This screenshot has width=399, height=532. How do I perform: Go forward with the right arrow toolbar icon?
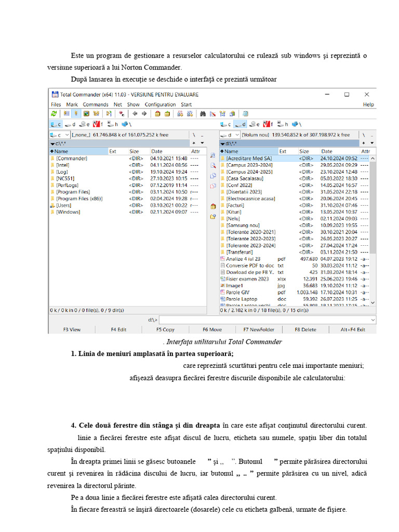click(x=144, y=114)
